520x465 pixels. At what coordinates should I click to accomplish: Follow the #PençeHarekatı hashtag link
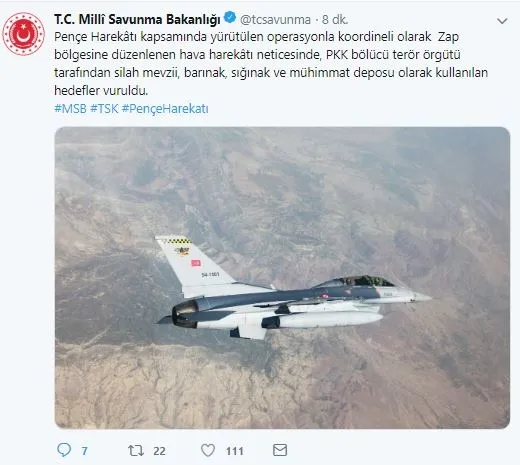click(165, 109)
